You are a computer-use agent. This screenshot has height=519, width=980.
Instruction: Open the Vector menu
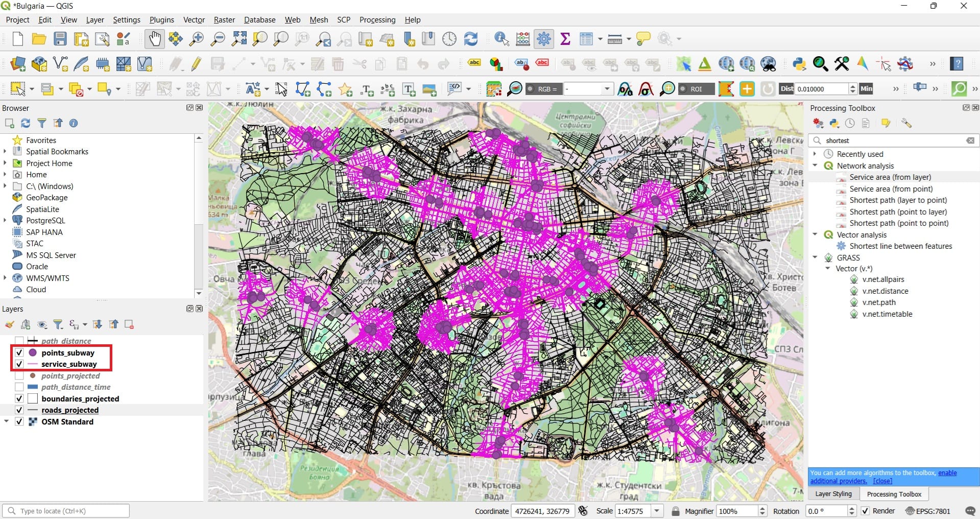[x=194, y=20]
